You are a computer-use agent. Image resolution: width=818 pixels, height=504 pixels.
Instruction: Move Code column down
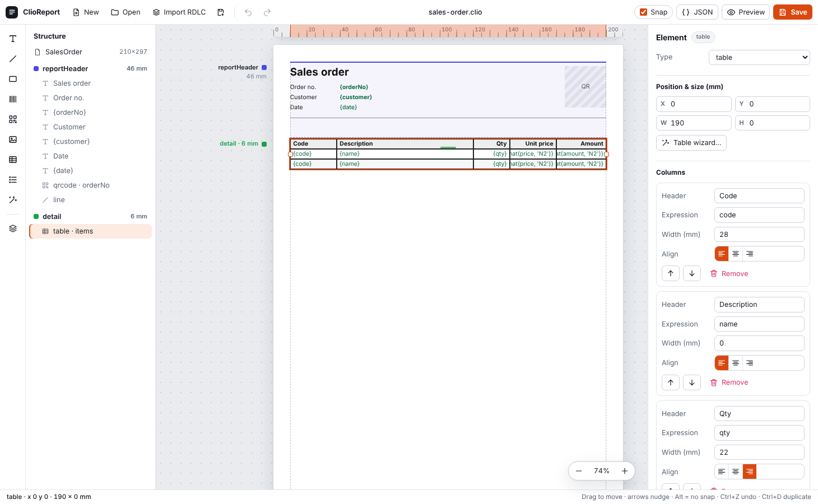(692, 273)
